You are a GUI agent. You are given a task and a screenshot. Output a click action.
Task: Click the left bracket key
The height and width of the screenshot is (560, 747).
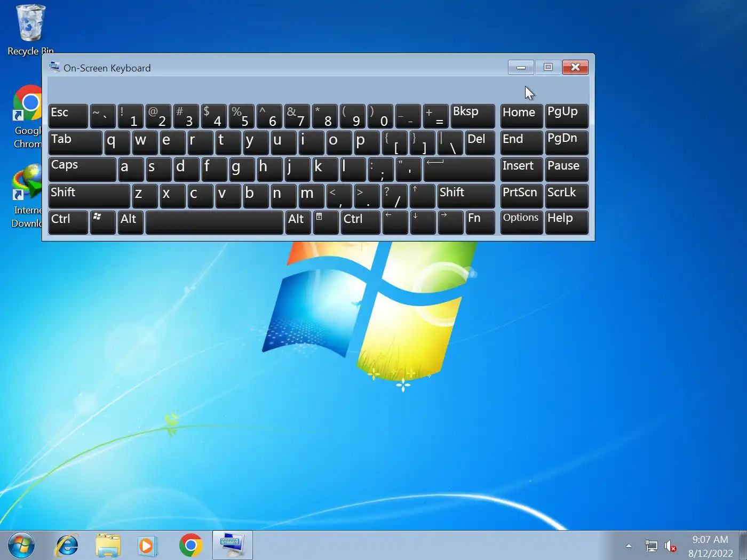394,142
